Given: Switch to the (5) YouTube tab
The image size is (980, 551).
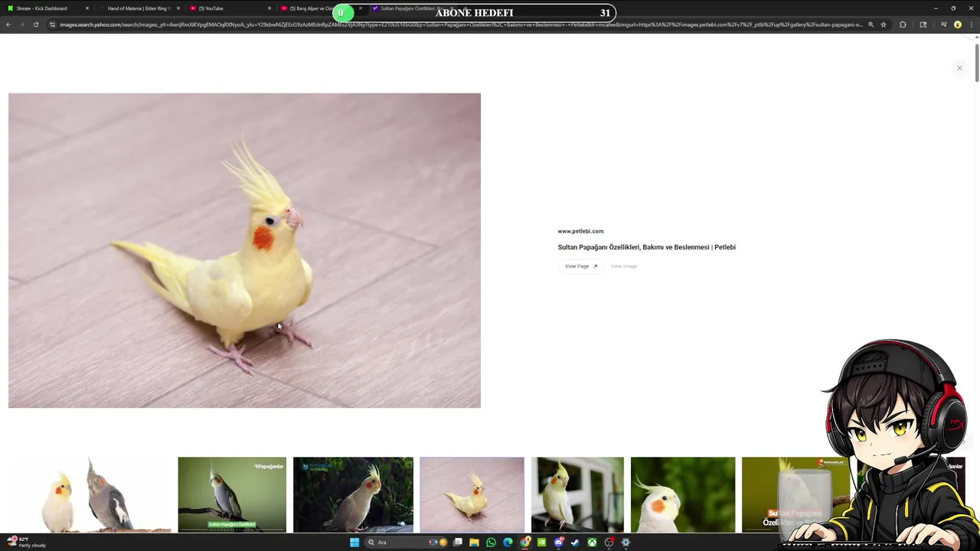Looking at the screenshot, I should pyautogui.click(x=230, y=8).
